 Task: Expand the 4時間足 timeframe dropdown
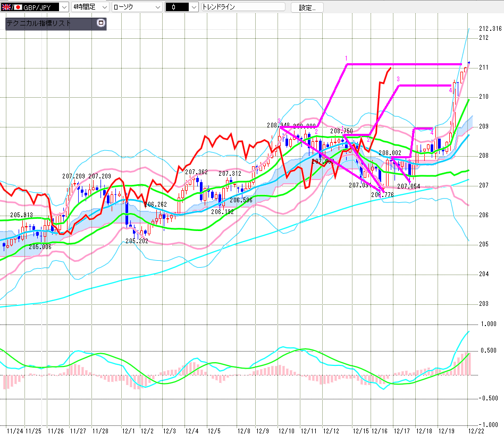pyautogui.click(x=104, y=7)
